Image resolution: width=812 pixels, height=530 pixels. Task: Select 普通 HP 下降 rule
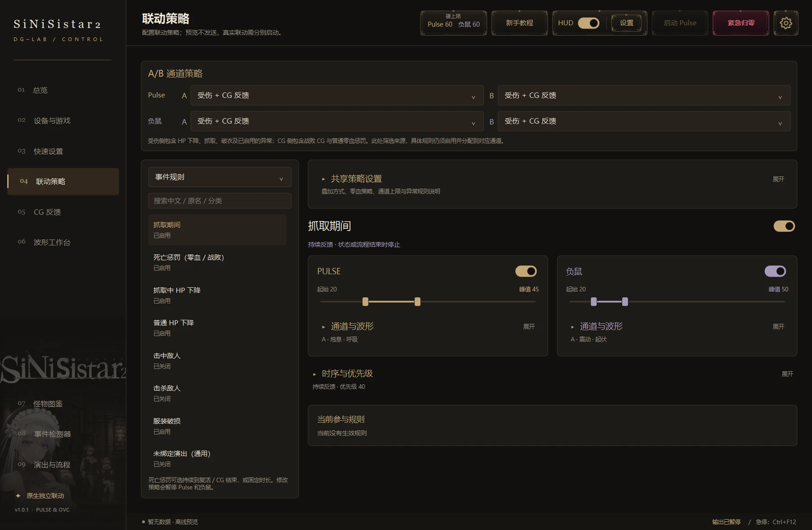coord(217,328)
